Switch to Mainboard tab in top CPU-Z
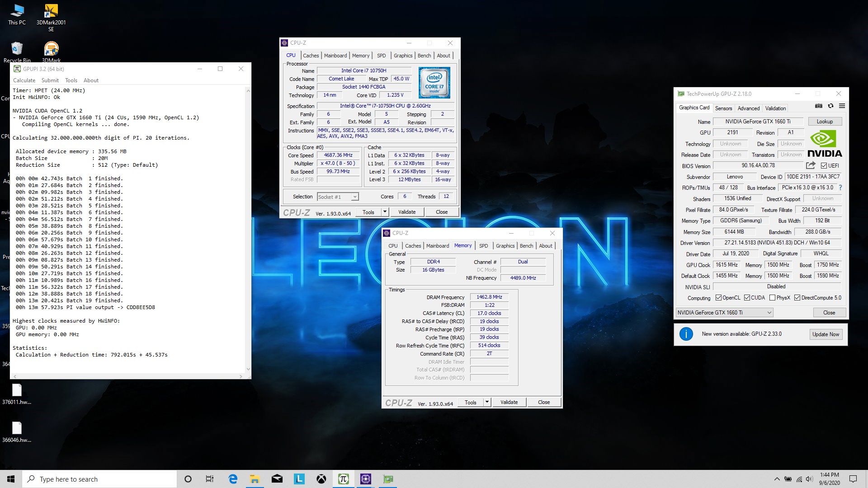Image resolution: width=868 pixels, height=488 pixels. click(335, 56)
